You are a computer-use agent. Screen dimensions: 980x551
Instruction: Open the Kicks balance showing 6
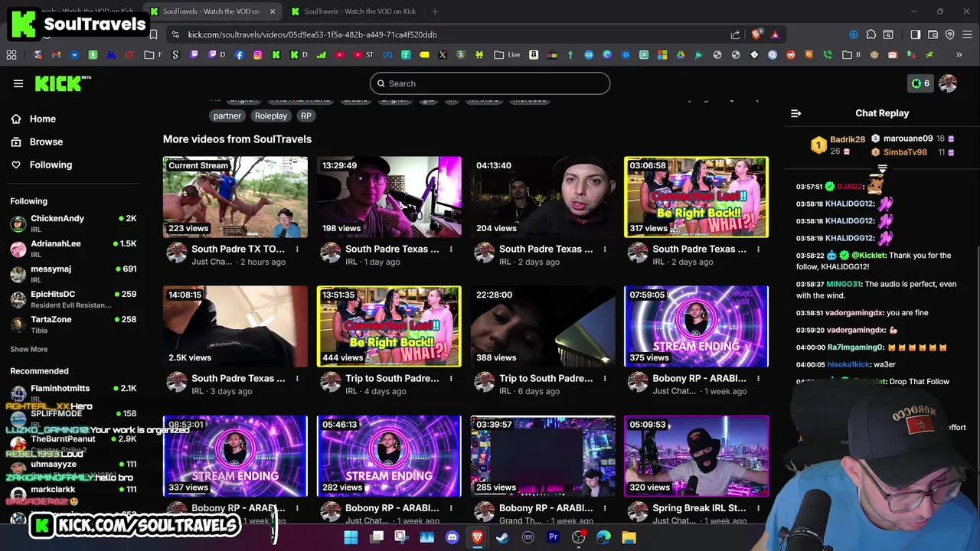[920, 83]
